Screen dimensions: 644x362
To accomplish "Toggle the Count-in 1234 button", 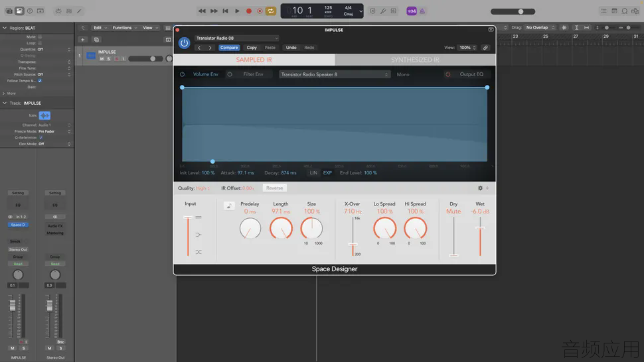I will [x=412, y=11].
